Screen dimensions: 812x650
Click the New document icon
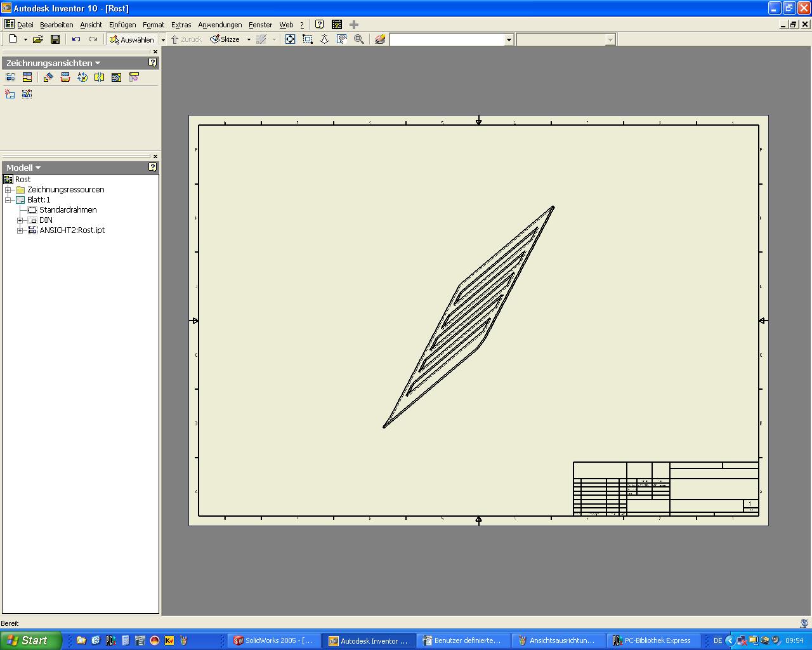[13, 39]
